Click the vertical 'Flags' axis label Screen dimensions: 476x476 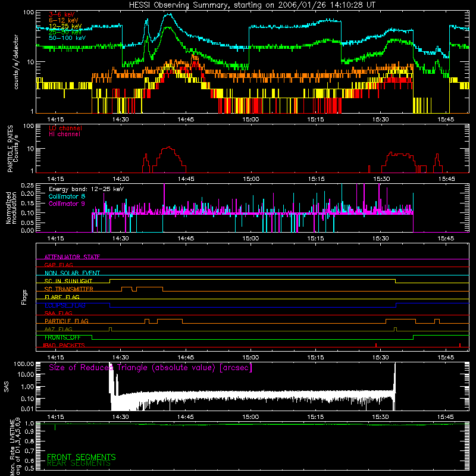[24, 297]
